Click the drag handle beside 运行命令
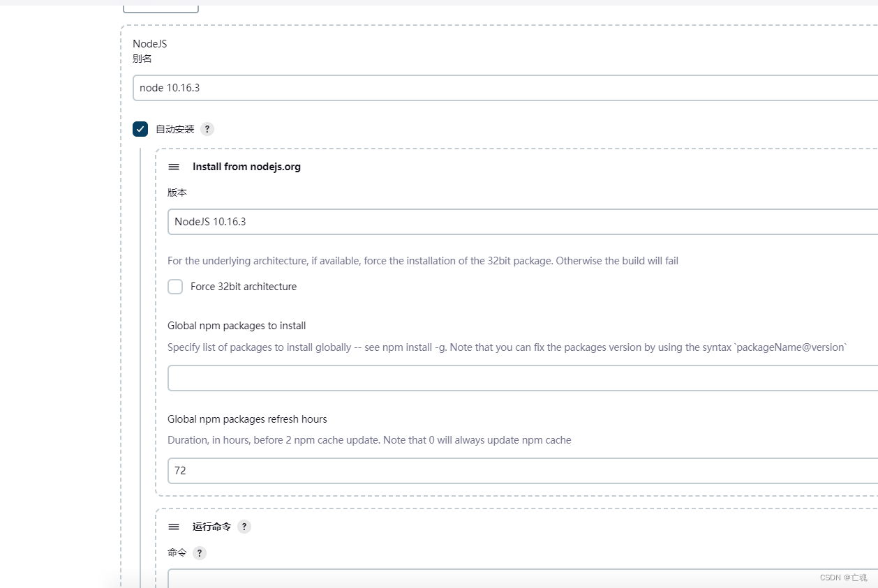The image size is (878, 588). (x=174, y=527)
